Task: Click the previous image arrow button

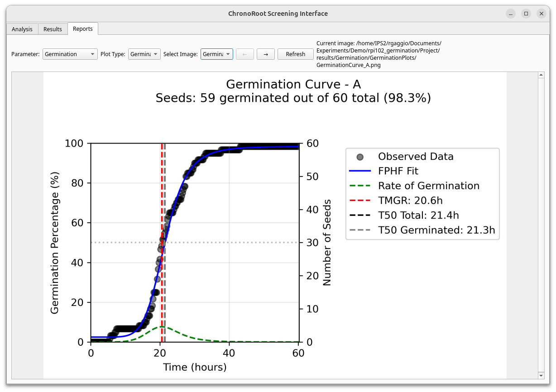Action: click(x=244, y=54)
